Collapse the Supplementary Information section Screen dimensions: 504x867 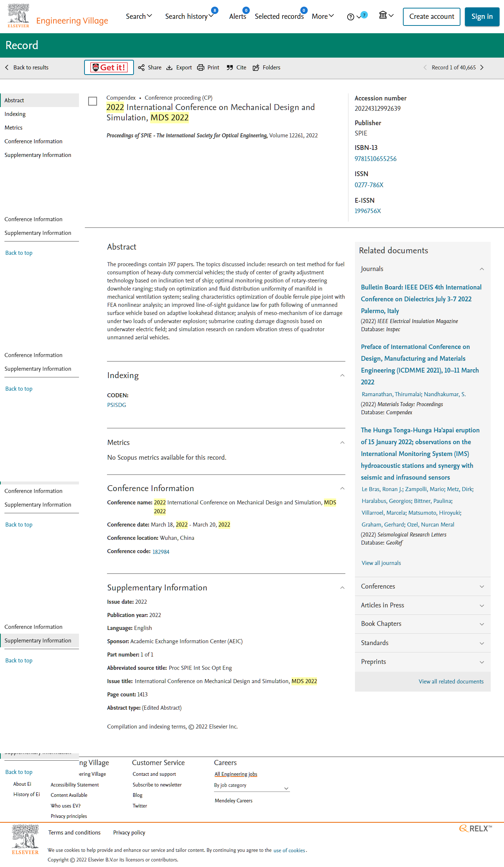click(x=342, y=588)
